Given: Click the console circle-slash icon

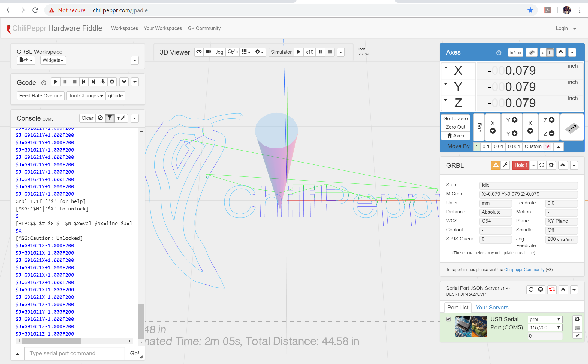Looking at the screenshot, I should [100, 118].
